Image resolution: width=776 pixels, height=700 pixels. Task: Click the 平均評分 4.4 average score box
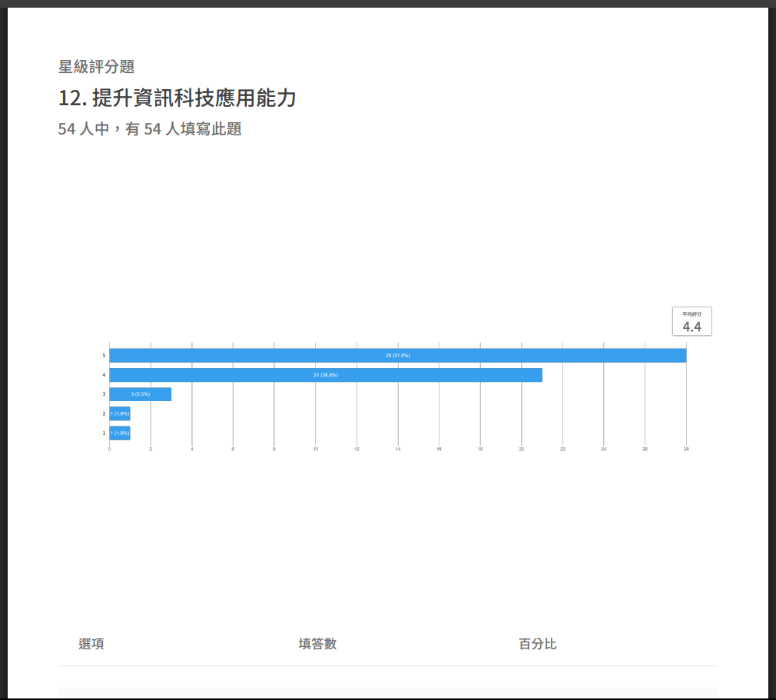691,322
